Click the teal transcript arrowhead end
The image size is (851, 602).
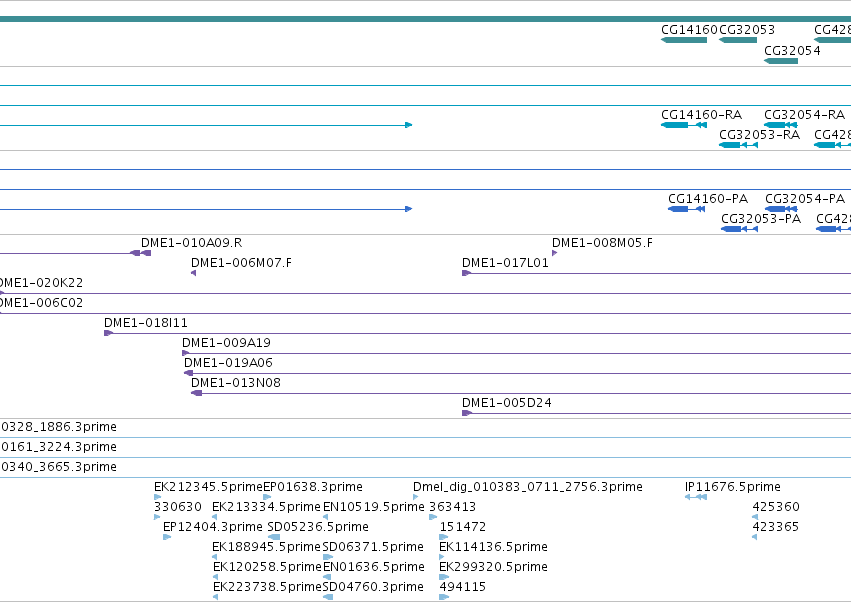[409, 125]
